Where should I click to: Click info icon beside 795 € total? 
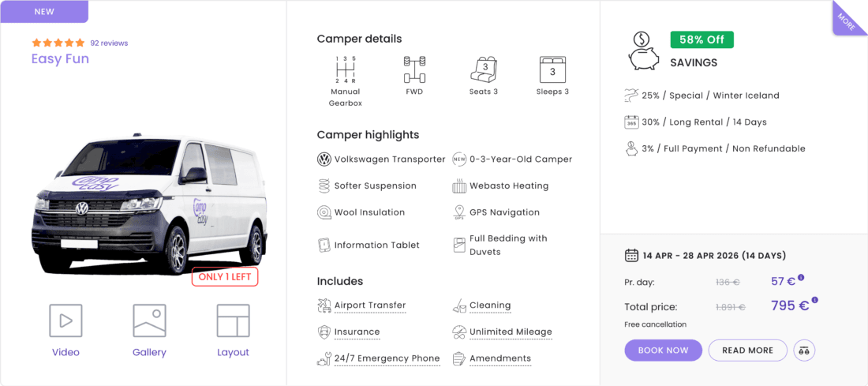click(815, 300)
